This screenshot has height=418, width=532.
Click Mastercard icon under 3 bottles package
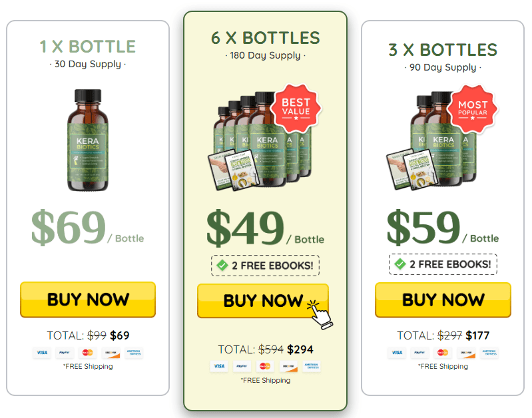click(442, 353)
